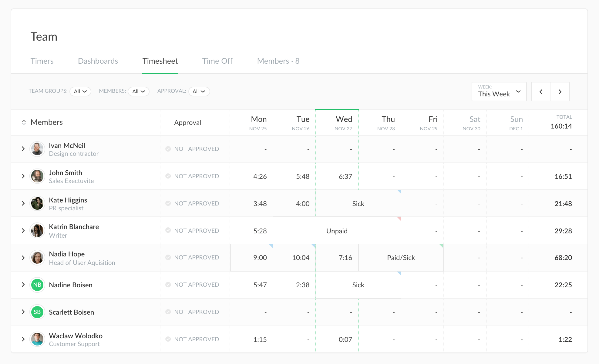Open the Dashboards tab
599x364 pixels.
98,61
